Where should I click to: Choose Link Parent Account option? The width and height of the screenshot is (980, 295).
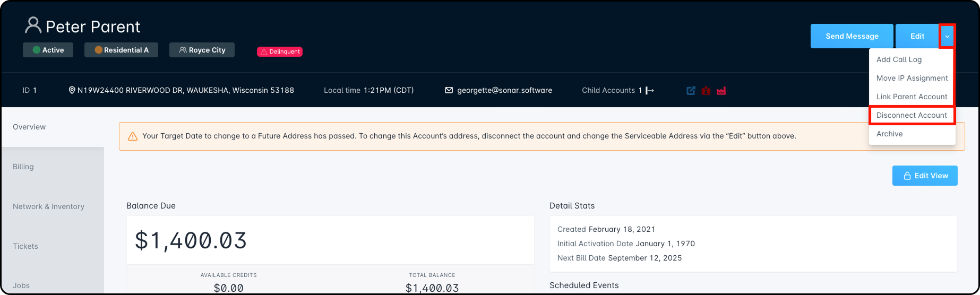click(912, 97)
